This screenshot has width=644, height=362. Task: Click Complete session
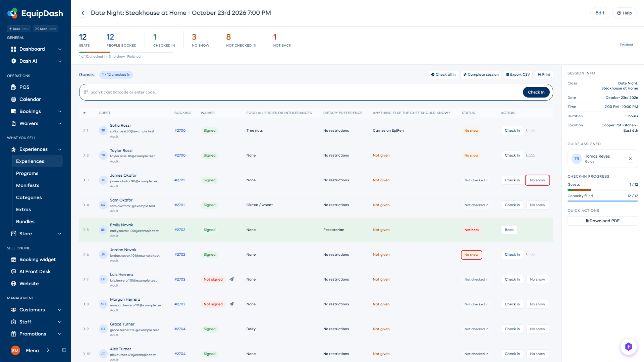(481, 75)
